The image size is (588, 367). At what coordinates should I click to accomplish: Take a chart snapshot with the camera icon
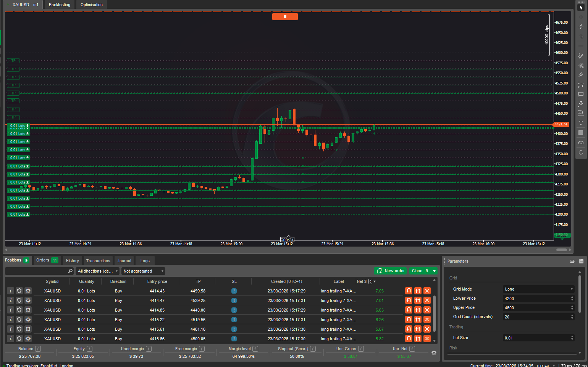[581, 142]
